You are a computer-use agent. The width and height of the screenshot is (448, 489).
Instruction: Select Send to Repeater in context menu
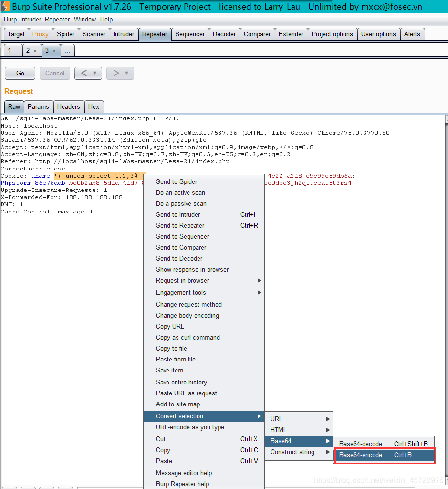(204, 225)
